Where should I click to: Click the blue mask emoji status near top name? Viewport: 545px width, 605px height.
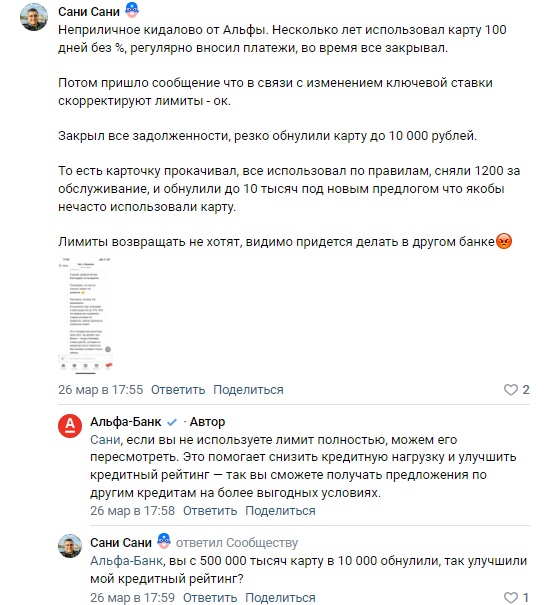coord(132,10)
